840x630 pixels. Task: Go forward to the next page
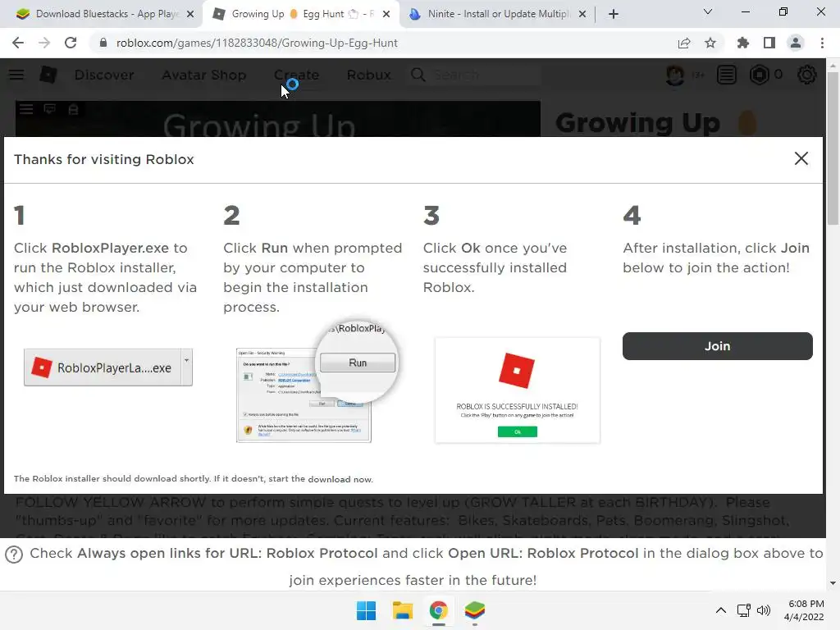(x=44, y=43)
